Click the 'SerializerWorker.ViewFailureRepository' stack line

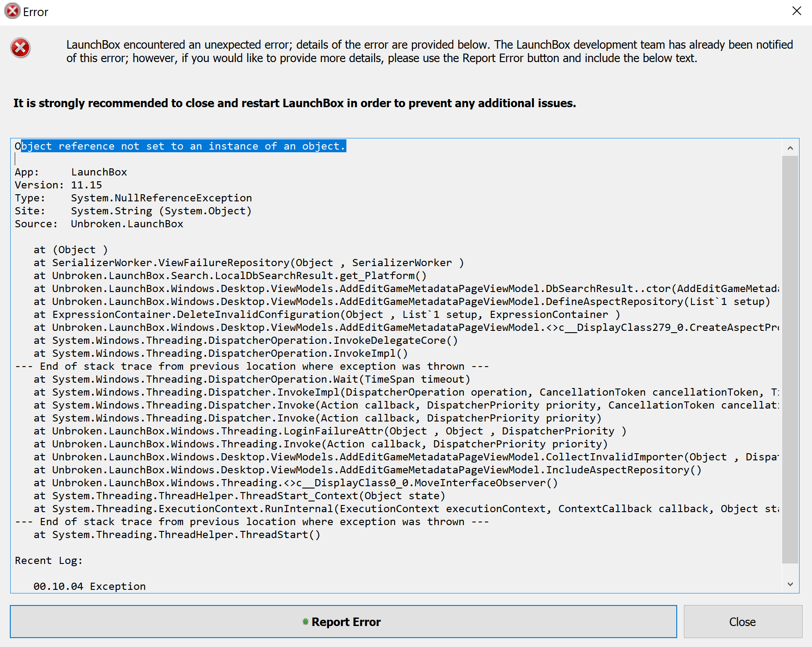(249, 263)
